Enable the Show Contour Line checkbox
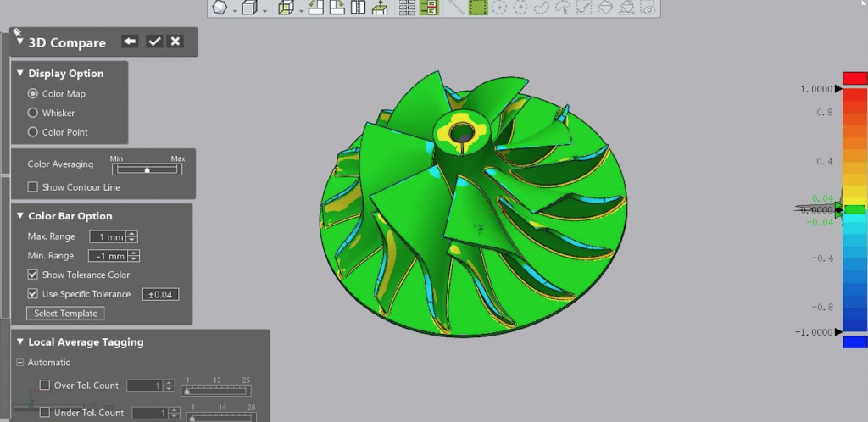 33,187
